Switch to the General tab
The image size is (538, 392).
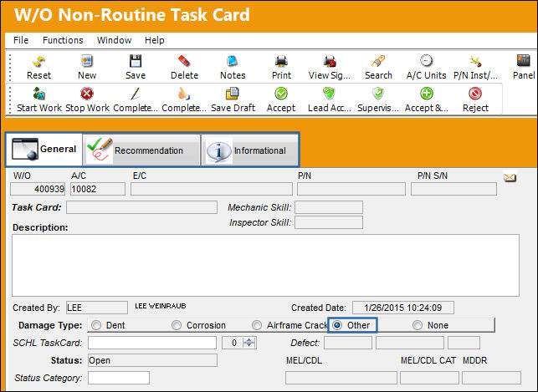click(x=44, y=150)
